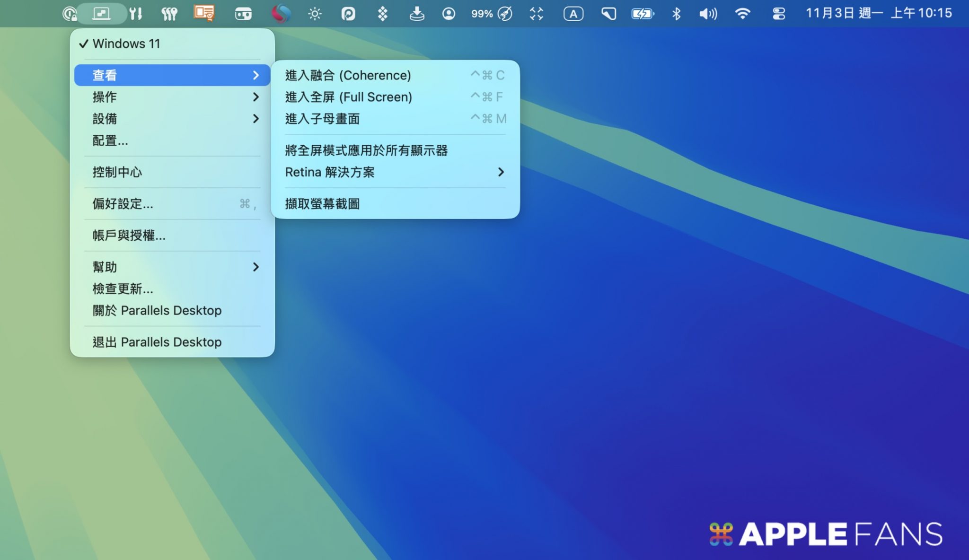
Task: Open the brightness sun icon menu
Action: click(x=315, y=14)
